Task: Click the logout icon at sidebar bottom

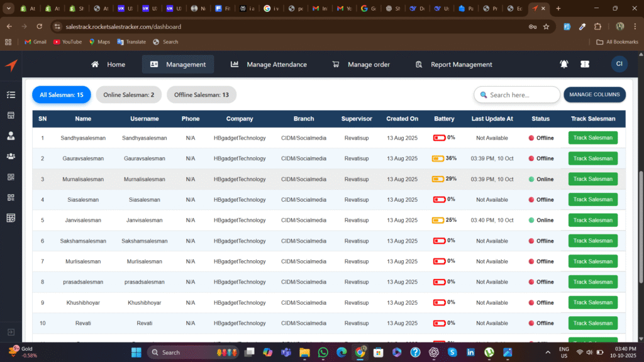Action: pyautogui.click(x=11, y=332)
